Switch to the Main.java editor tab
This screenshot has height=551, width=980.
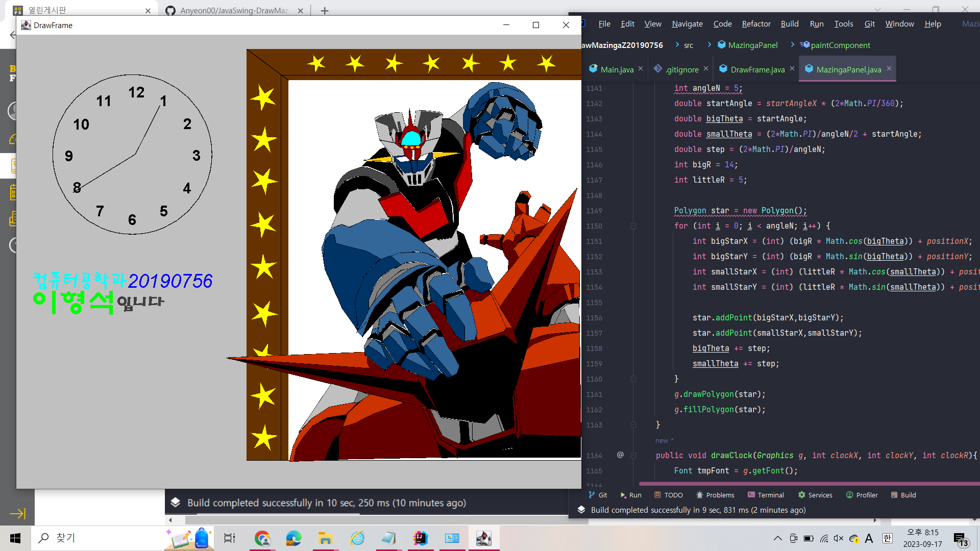617,69
